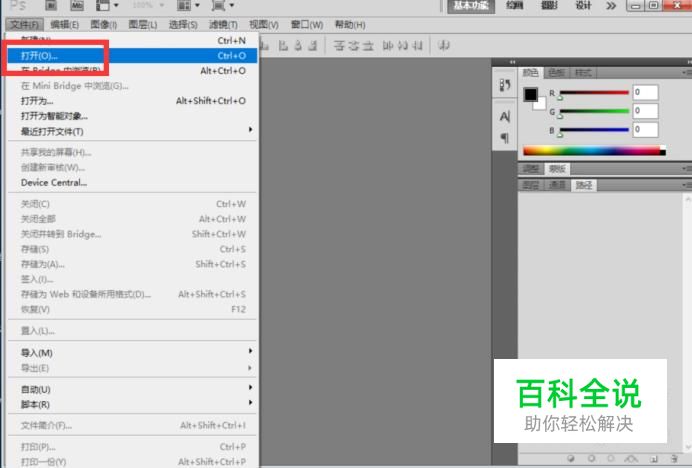Choose 在 Mini Bridge 中浏览(G)... item
Screen dimensions: 692x468
tap(132, 86)
